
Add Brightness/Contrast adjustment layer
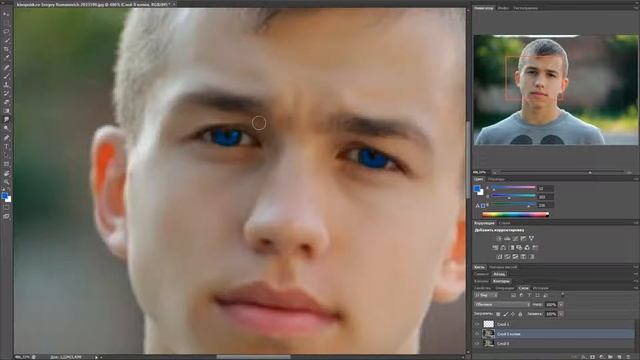[500, 239]
